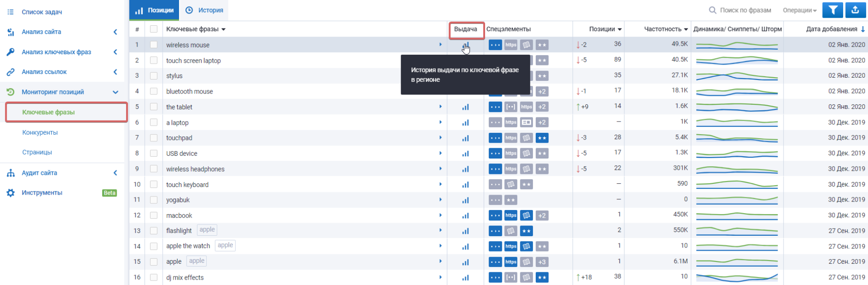This screenshot has height=285, width=868.
Task: Click the filter funnel button
Action: pyautogui.click(x=833, y=10)
